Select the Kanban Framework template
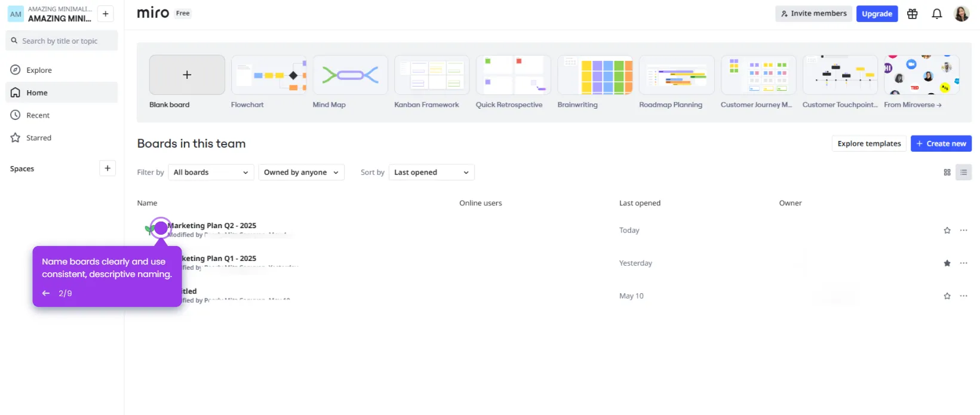Viewport: 980px width, 415px height. point(432,75)
